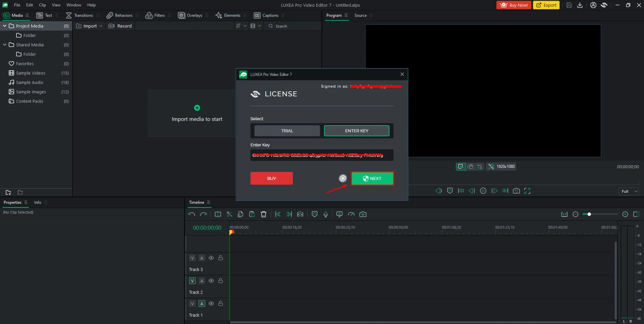Click the scissors cut icon in timeline toolbar
644x324 pixels.
(229, 214)
